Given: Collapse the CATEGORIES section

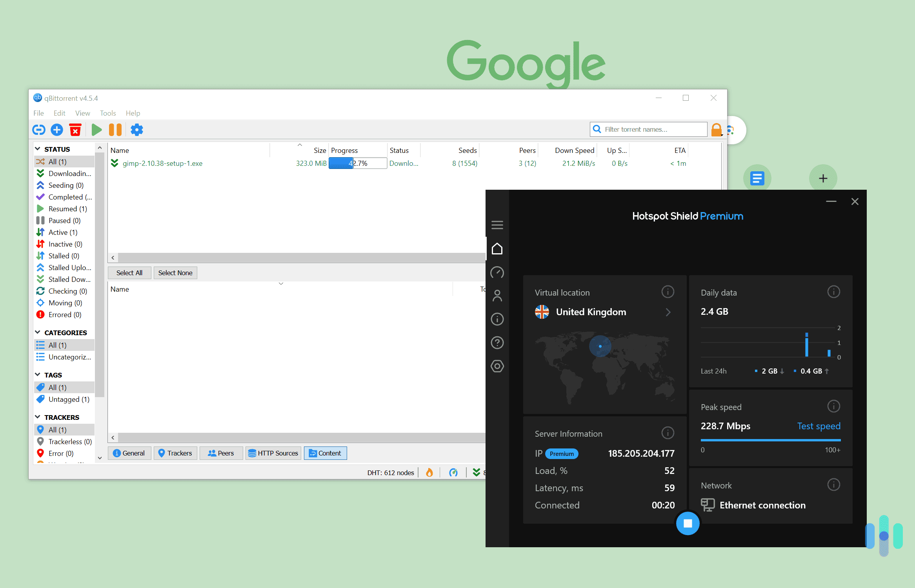Looking at the screenshot, I should (38, 332).
